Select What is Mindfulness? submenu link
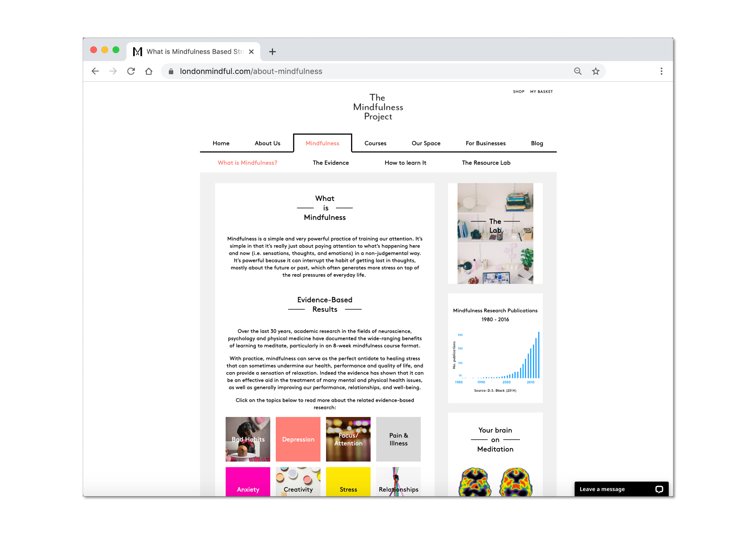Viewport: 756px width, 534px height. 247,163
